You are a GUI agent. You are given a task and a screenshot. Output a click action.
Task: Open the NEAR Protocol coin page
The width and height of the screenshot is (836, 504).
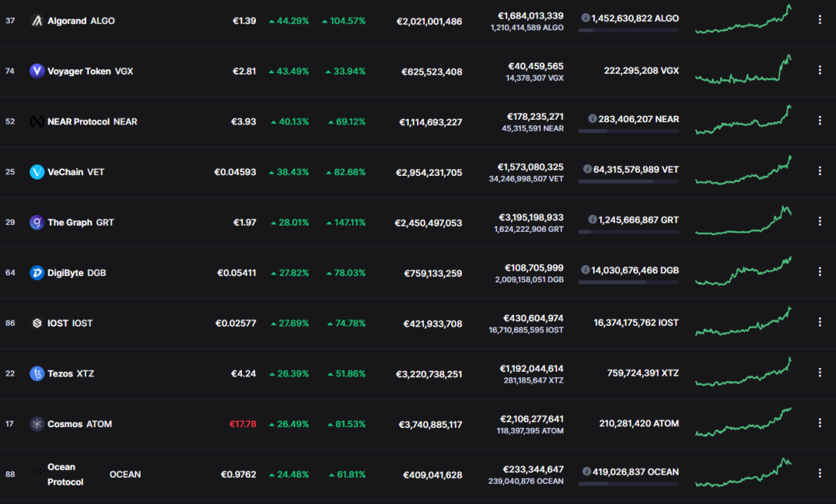coord(93,121)
